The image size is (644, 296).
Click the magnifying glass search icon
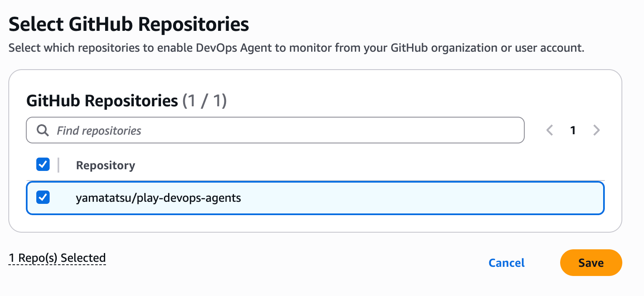coord(43,130)
